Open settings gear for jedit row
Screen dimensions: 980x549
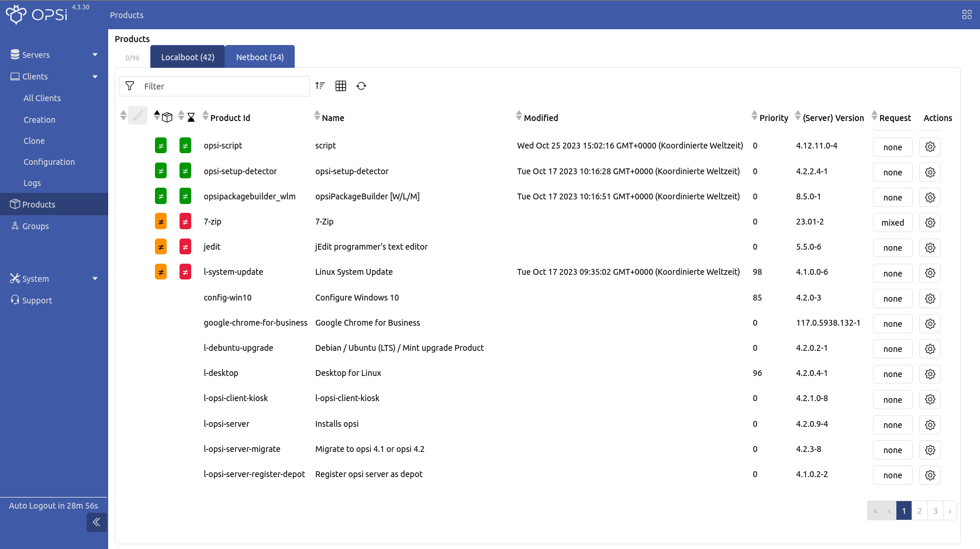pos(930,247)
